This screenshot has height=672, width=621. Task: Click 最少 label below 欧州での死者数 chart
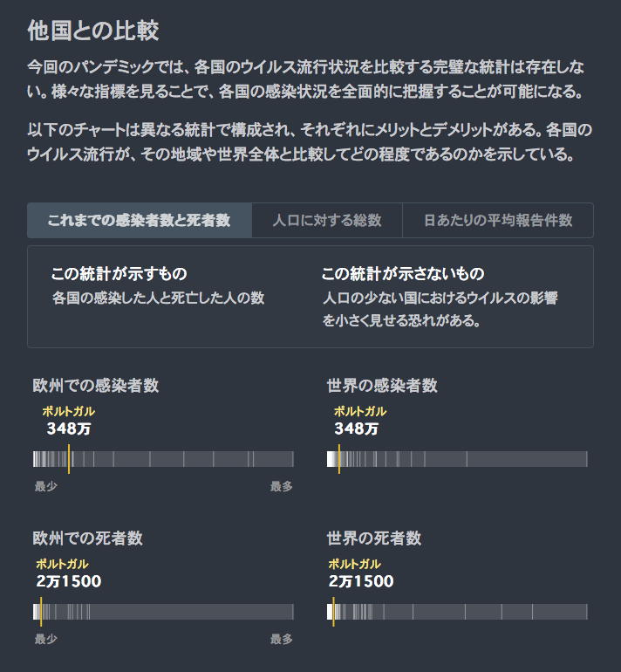[45, 640]
